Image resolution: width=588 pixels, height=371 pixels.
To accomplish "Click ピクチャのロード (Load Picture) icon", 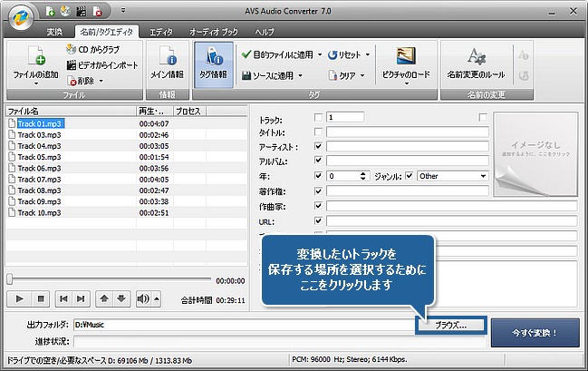I will coord(405,59).
